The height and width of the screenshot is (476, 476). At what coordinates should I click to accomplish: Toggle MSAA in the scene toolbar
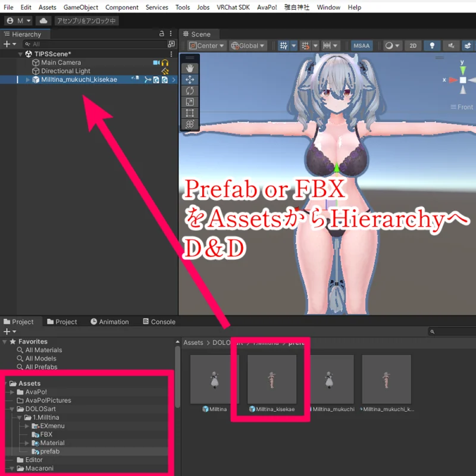pyautogui.click(x=361, y=46)
